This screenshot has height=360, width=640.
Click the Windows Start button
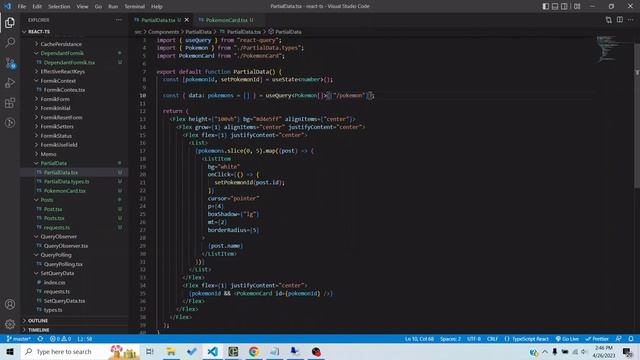[x=10, y=351]
